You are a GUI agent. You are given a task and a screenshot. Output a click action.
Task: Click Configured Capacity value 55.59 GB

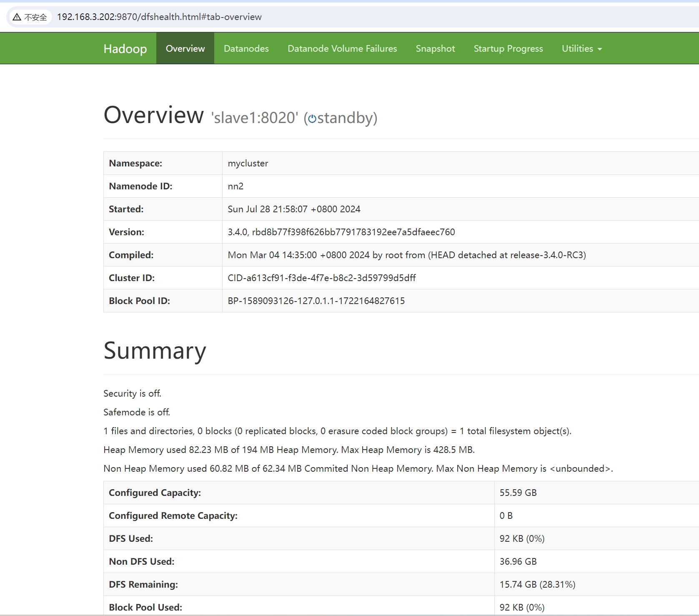[518, 493]
